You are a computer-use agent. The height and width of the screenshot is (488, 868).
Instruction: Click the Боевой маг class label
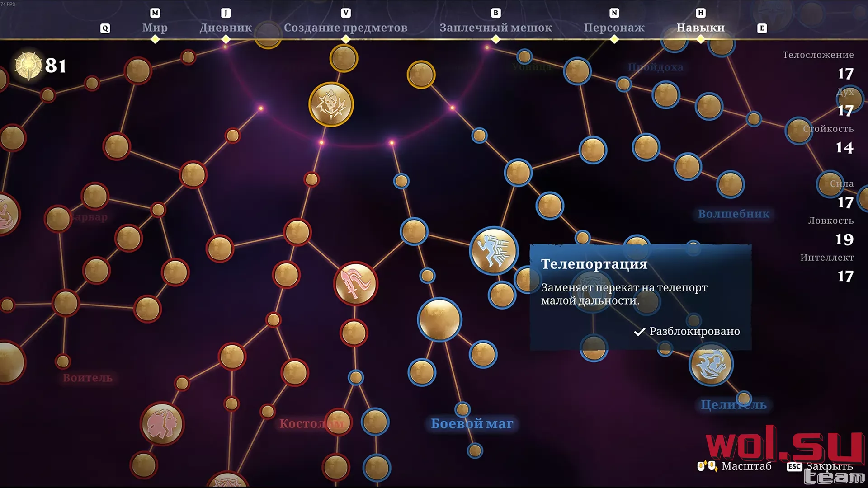(472, 424)
